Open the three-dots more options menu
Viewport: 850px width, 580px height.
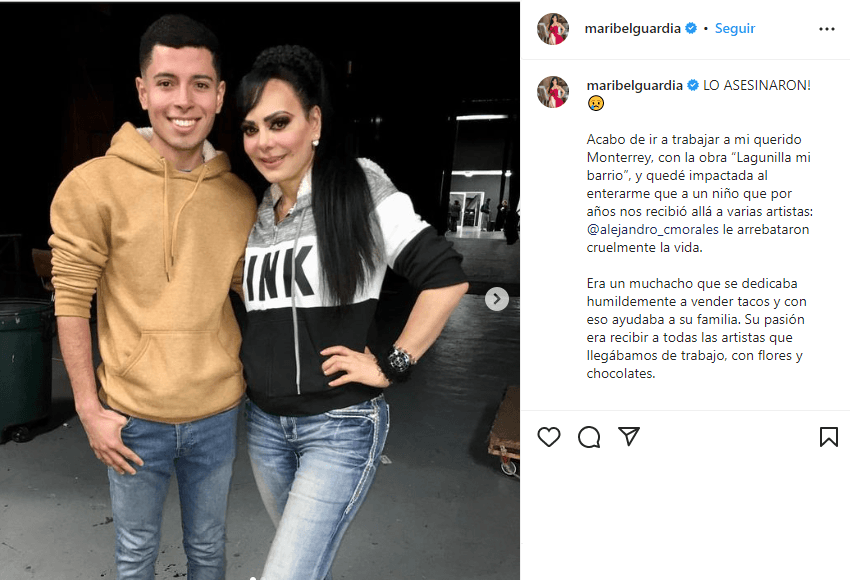click(x=827, y=29)
